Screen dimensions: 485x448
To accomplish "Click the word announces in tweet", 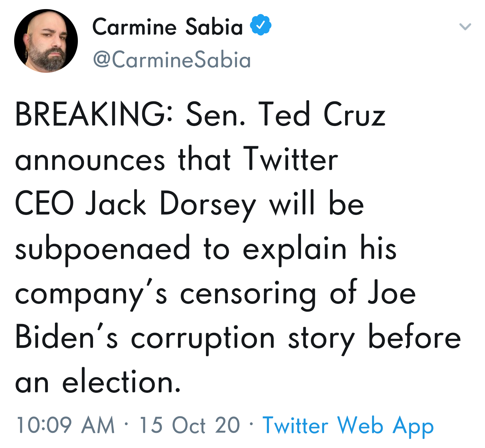I will point(90,160).
